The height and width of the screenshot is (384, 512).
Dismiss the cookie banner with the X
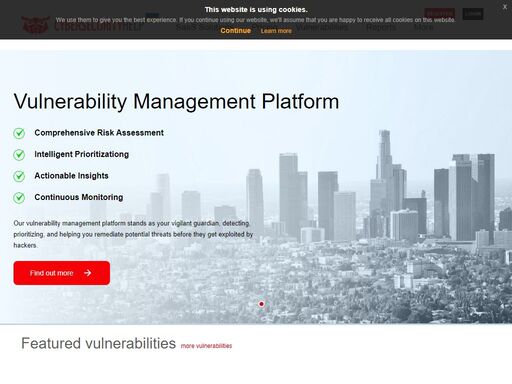pos(505,7)
